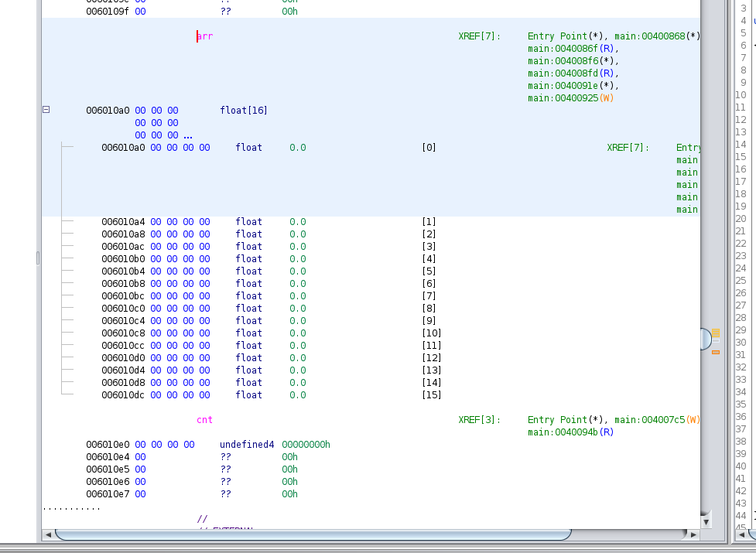Click orange marker in overview margin
Screen dimensions: 756x553
pos(716,353)
